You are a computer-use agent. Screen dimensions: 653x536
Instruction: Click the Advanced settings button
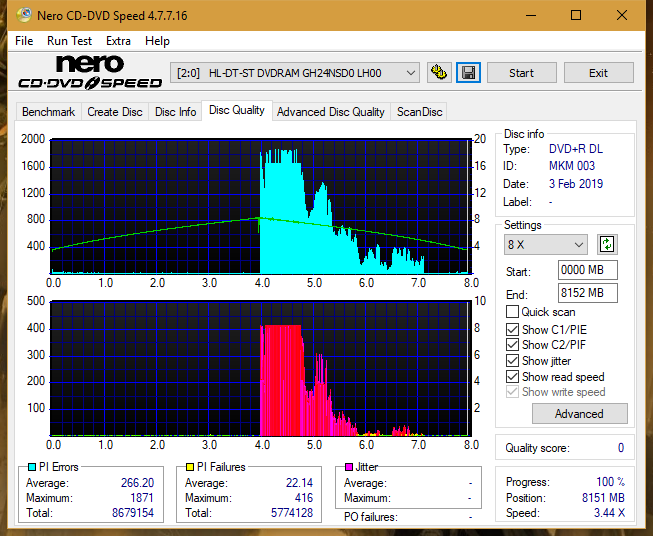coord(579,414)
